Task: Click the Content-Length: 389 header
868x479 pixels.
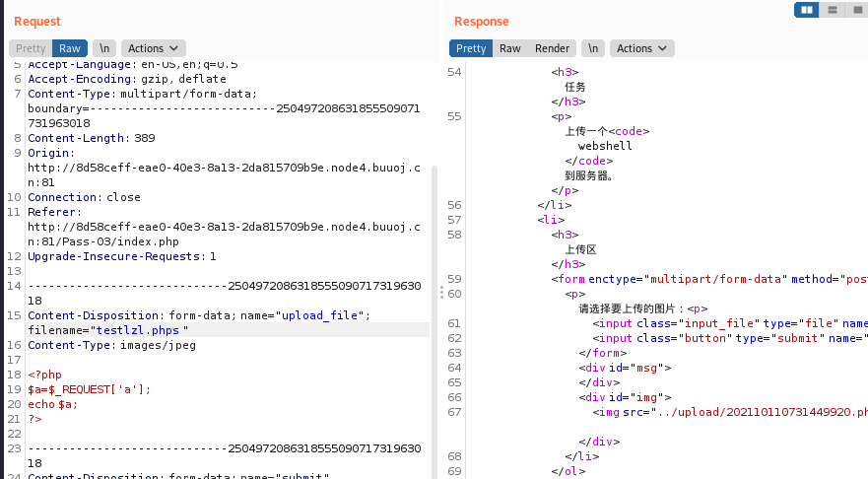Action: point(92,138)
